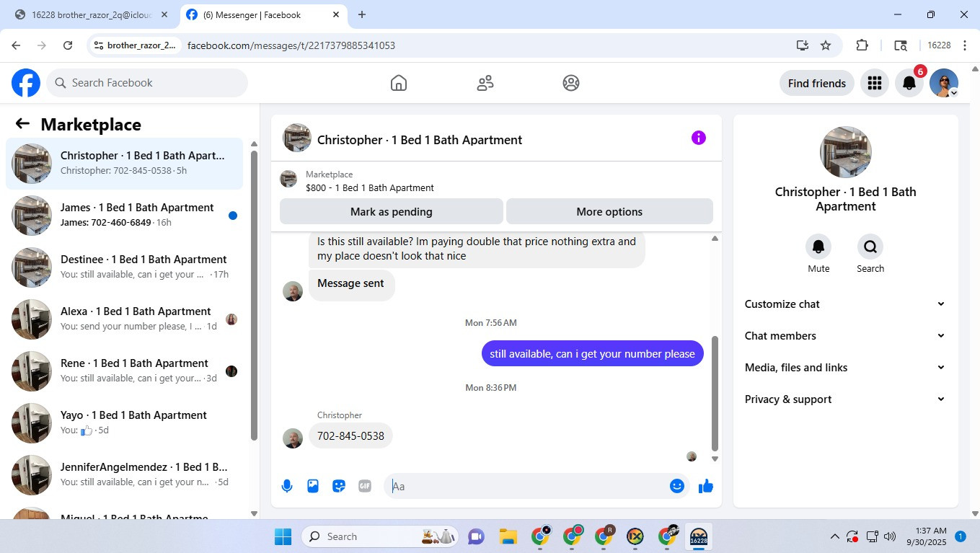Send a thumbs-up like

(706, 486)
